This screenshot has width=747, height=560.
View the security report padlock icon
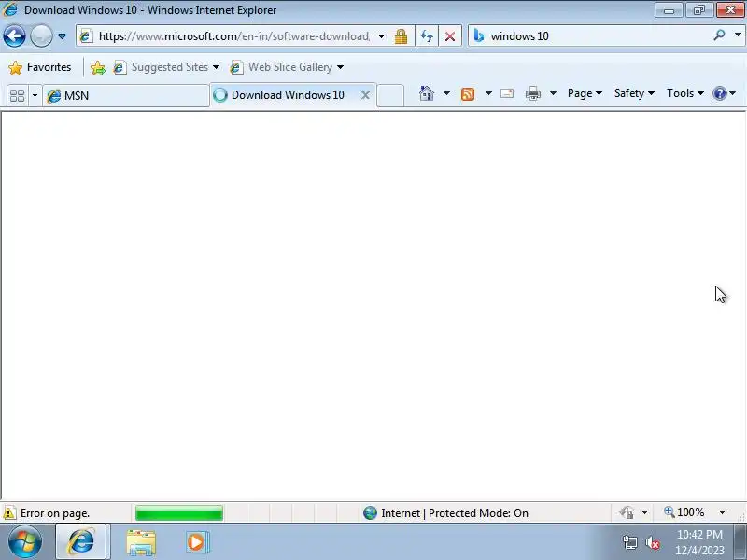(x=401, y=36)
